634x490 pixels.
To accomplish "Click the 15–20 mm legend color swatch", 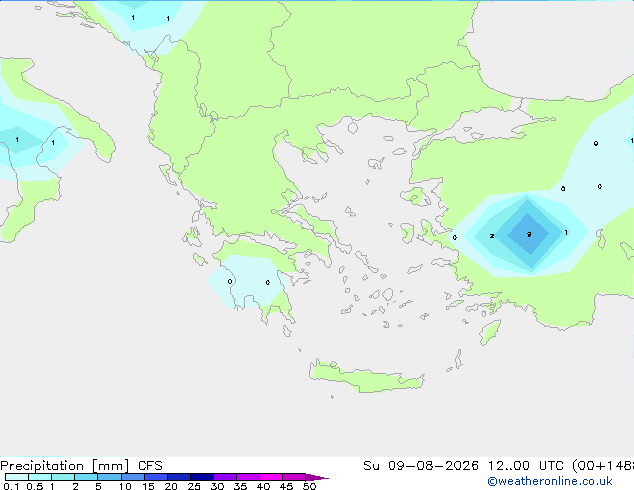I will [156, 477].
